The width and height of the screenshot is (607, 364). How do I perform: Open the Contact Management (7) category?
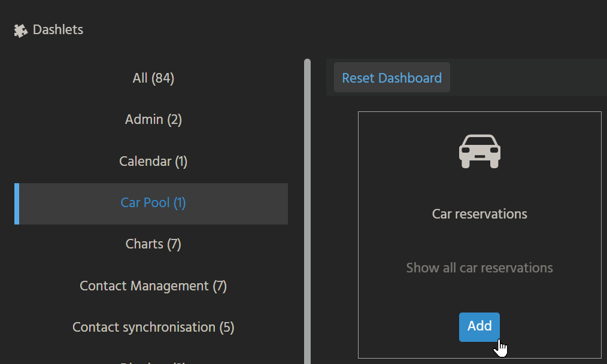[x=153, y=286]
